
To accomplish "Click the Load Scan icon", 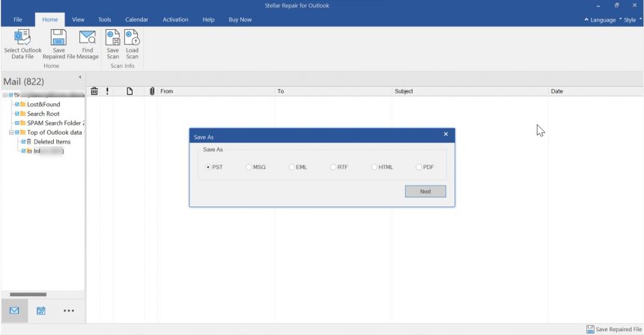I will [x=132, y=37].
